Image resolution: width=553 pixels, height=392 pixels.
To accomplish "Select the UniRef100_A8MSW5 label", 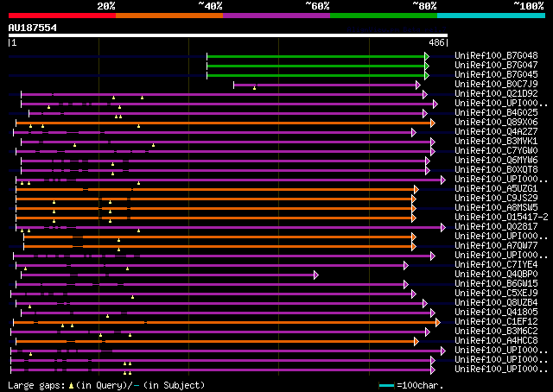I will click(496, 207).
